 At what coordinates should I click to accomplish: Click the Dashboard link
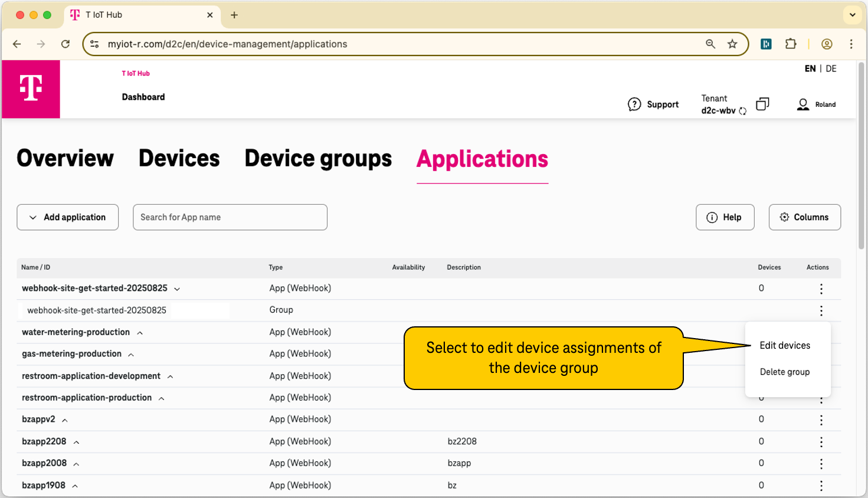point(143,97)
